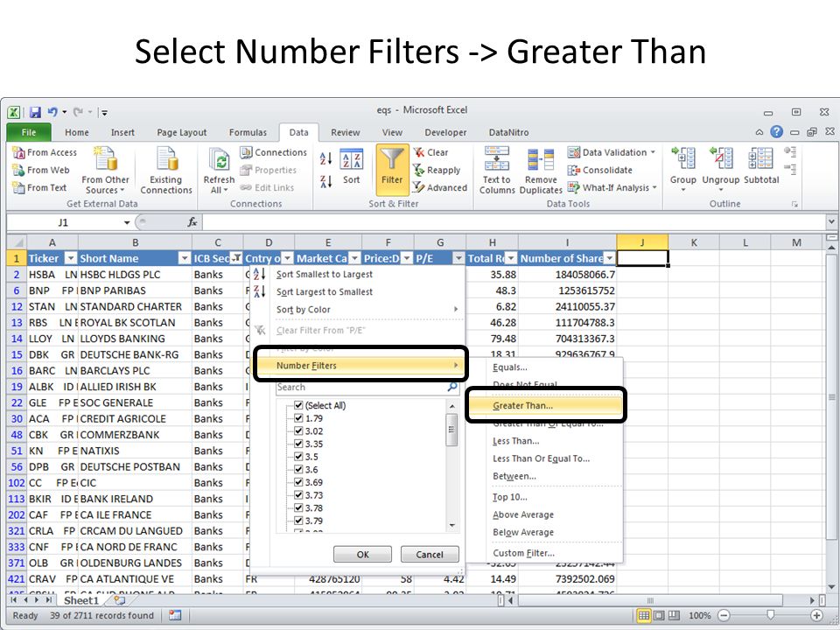840x630 pixels.
Task: Select Number Filters menu entry
Action: pos(360,366)
